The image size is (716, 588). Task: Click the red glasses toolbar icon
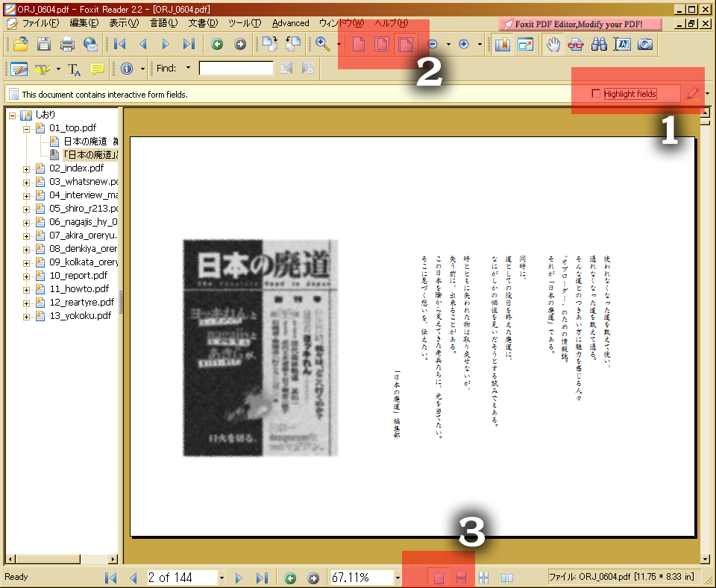coord(576,44)
